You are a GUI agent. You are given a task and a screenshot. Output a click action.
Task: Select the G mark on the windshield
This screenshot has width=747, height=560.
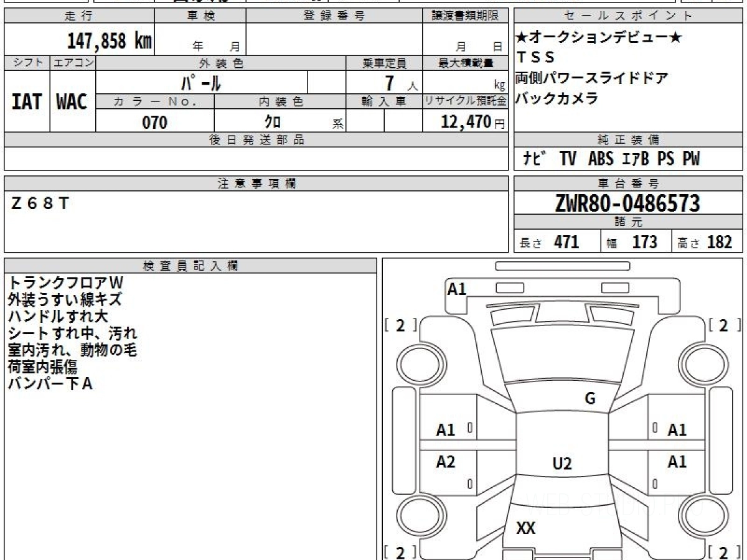pyautogui.click(x=590, y=399)
